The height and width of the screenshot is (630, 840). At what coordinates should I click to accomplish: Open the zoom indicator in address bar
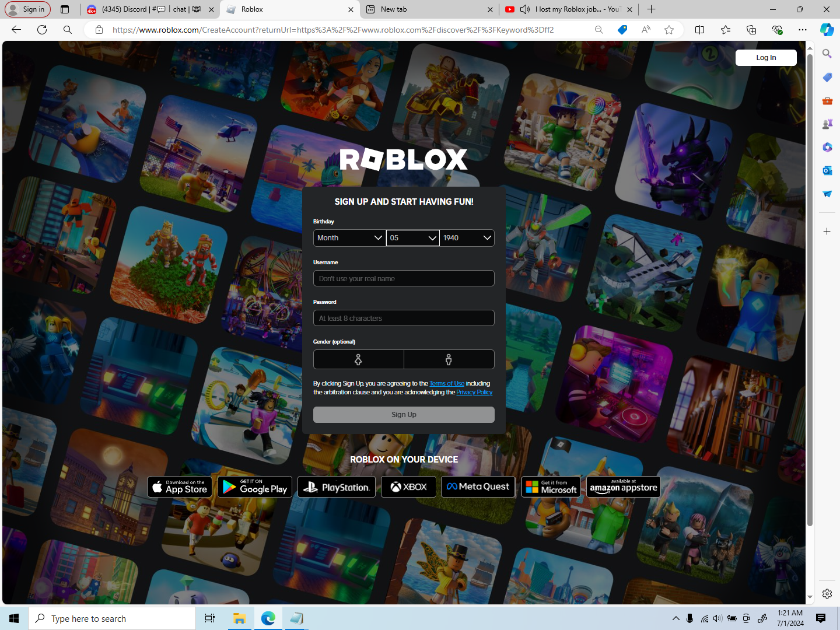[599, 30]
